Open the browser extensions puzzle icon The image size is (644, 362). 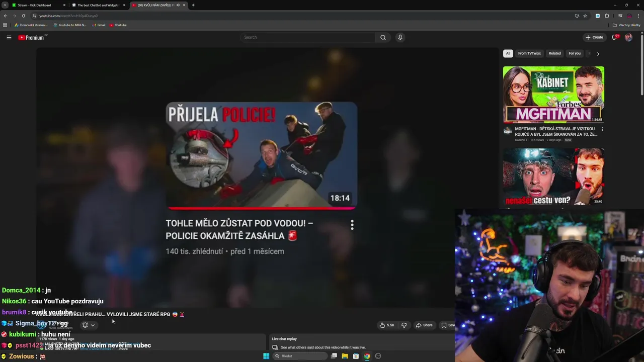click(607, 16)
